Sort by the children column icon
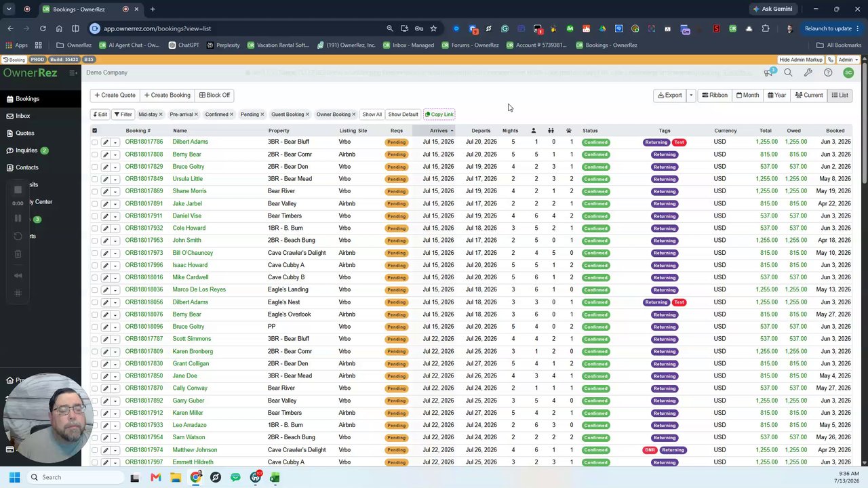868x488 pixels. (x=551, y=131)
